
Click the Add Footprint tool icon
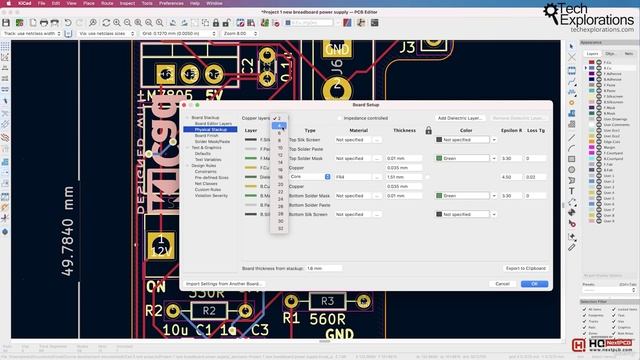pos(571,71)
